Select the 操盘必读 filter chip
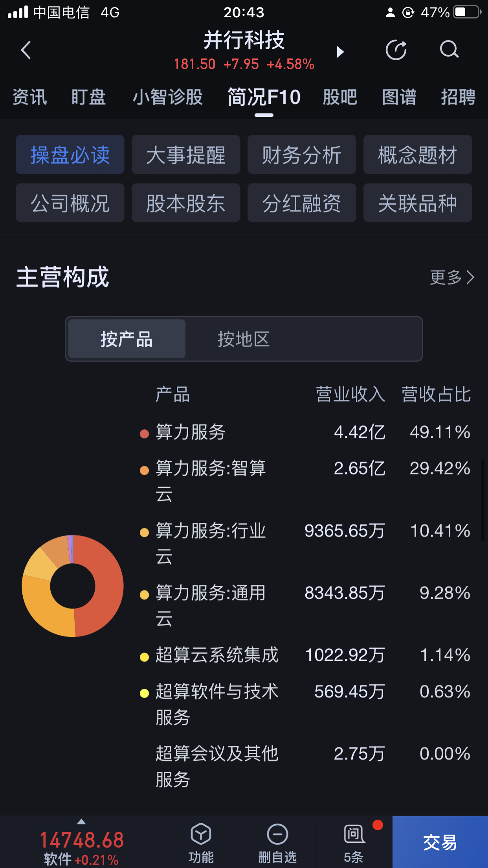 (70, 154)
